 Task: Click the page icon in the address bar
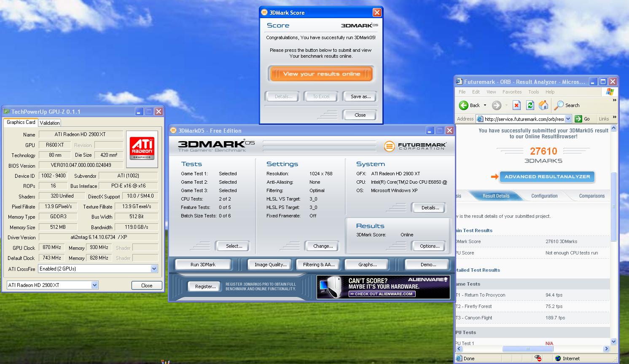tap(480, 119)
